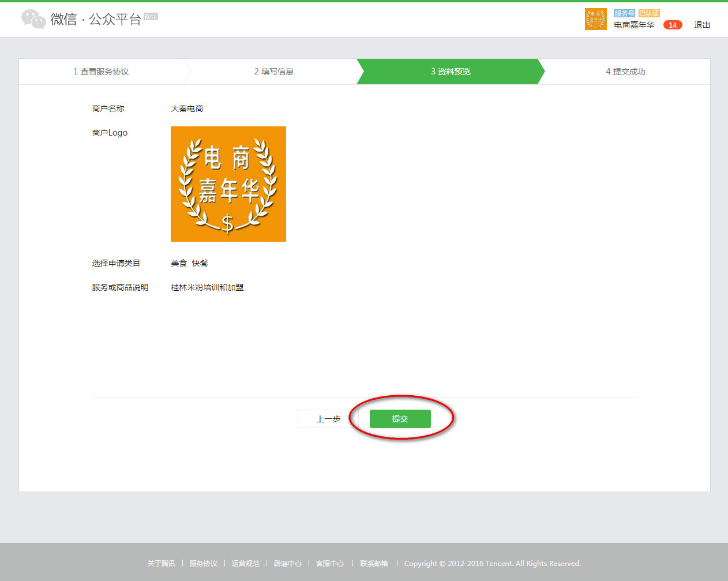This screenshot has width=728, height=581.
Task: Click the merchant logo image
Action: point(228,184)
